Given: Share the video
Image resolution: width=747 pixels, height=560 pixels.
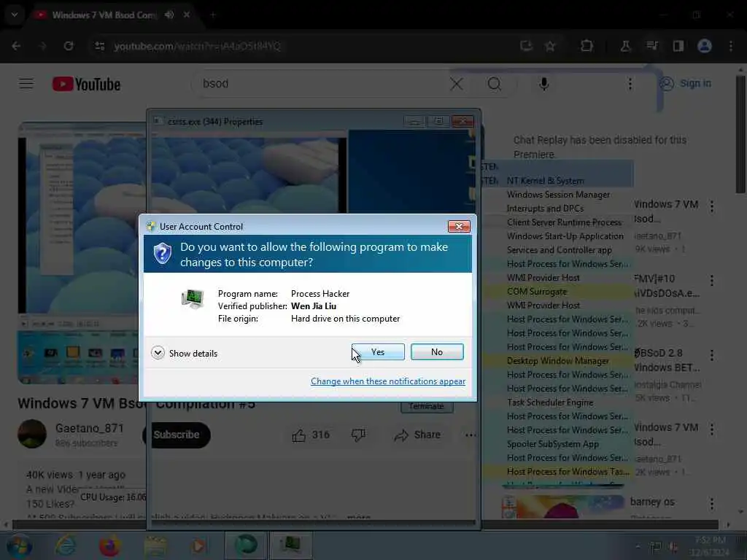Looking at the screenshot, I should click(417, 435).
